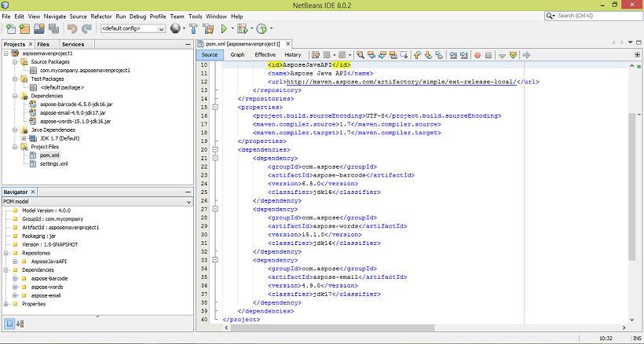The height and width of the screenshot is (344, 644).
Task: Click the Find Next Occurrence icon
Action: (x=382, y=55)
